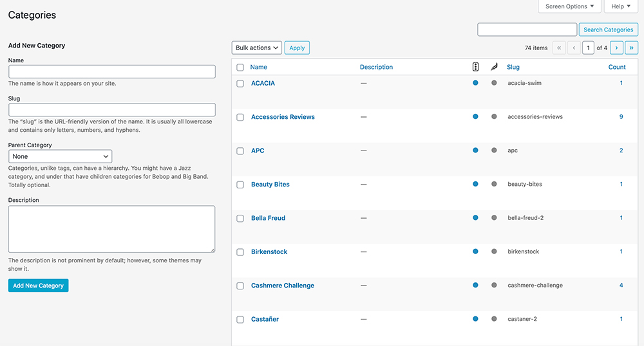Focus the new category Slug field
Screen dimensions: 644x346
[x=111, y=109]
